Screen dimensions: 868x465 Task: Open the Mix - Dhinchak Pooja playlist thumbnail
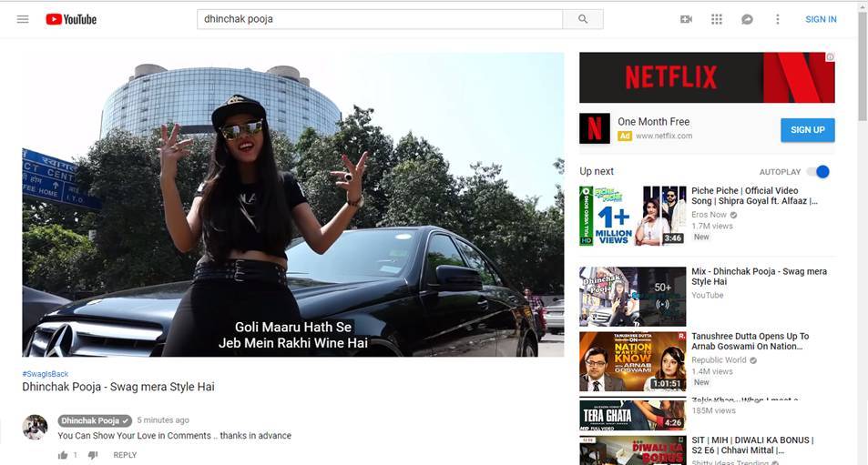(633, 297)
